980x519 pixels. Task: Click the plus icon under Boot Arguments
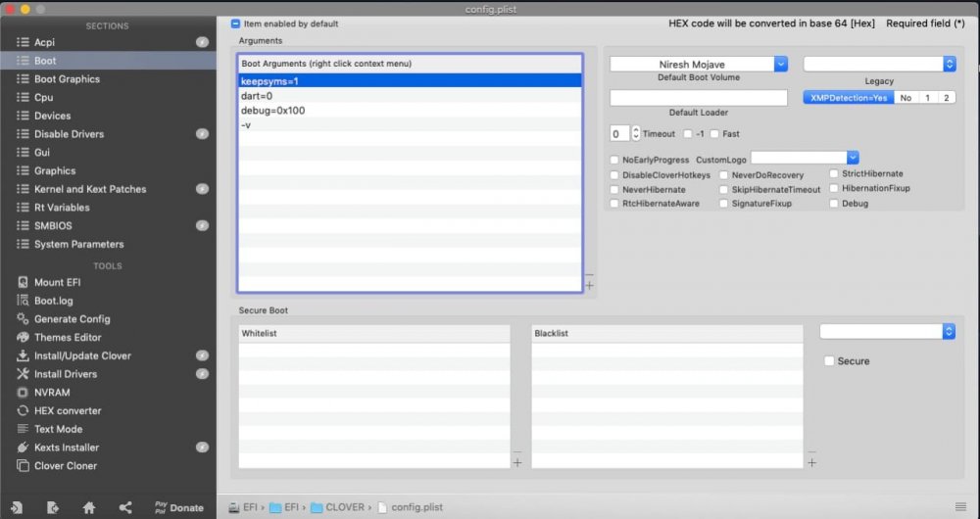(x=589, y=285)
